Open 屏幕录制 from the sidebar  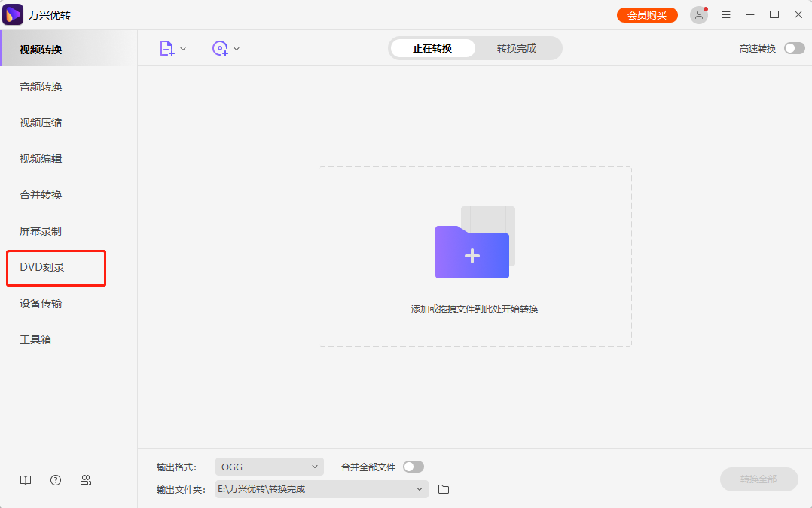coord(41,230)
